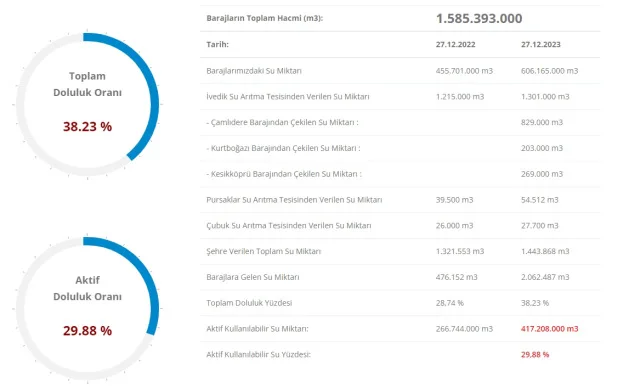Select the value 1.301.000 m3

(545, 97)
